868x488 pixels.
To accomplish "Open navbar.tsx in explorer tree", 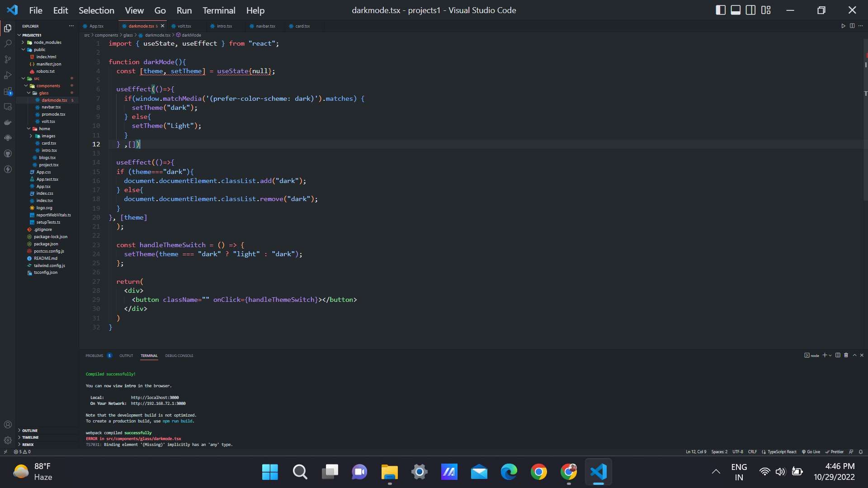I will 51,107.
